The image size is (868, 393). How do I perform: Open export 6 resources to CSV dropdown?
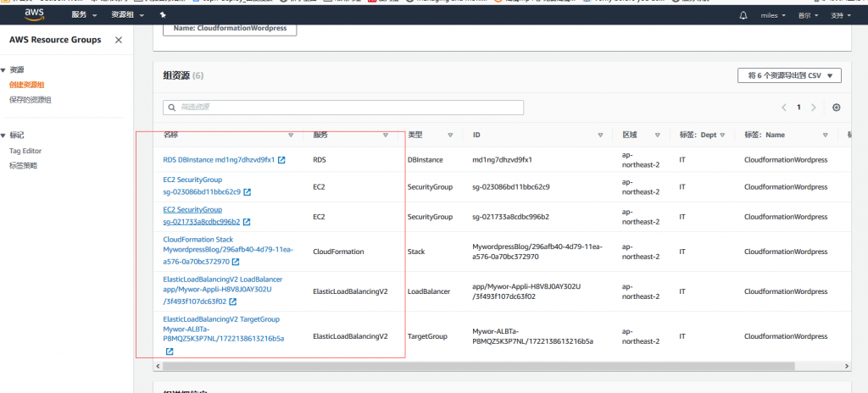pyautogui.click(x=789, y=76)
